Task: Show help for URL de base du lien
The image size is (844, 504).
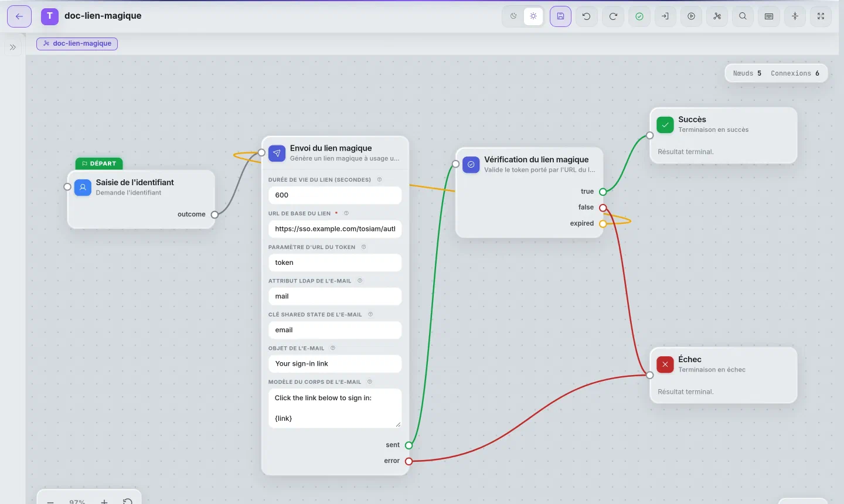Action: click(346, 213)
